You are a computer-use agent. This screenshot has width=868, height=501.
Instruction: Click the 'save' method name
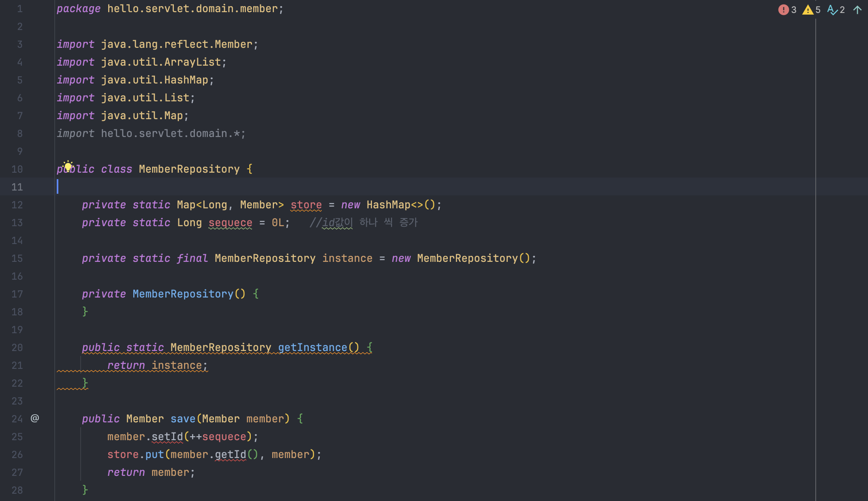click(183, 419)
